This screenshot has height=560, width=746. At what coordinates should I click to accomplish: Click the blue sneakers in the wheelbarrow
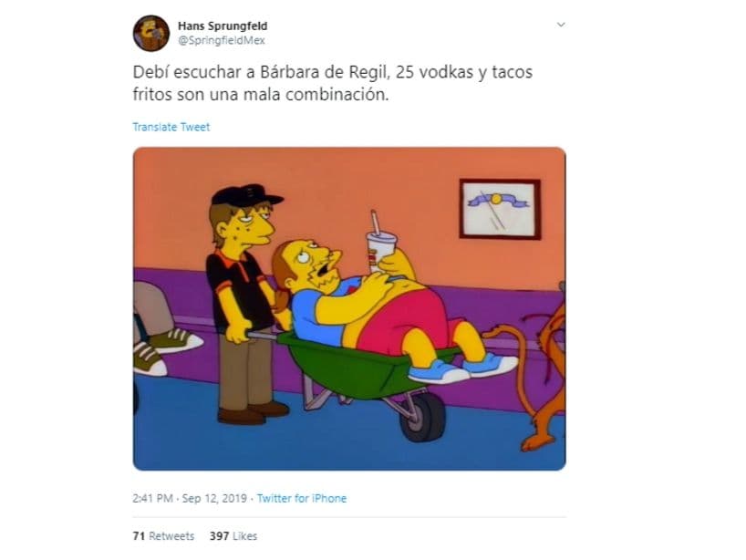pyautogui.click(x=461, y=367)
